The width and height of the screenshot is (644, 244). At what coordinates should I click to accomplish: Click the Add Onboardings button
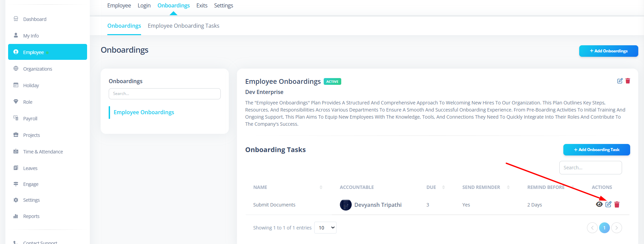[x=609, y=51]
